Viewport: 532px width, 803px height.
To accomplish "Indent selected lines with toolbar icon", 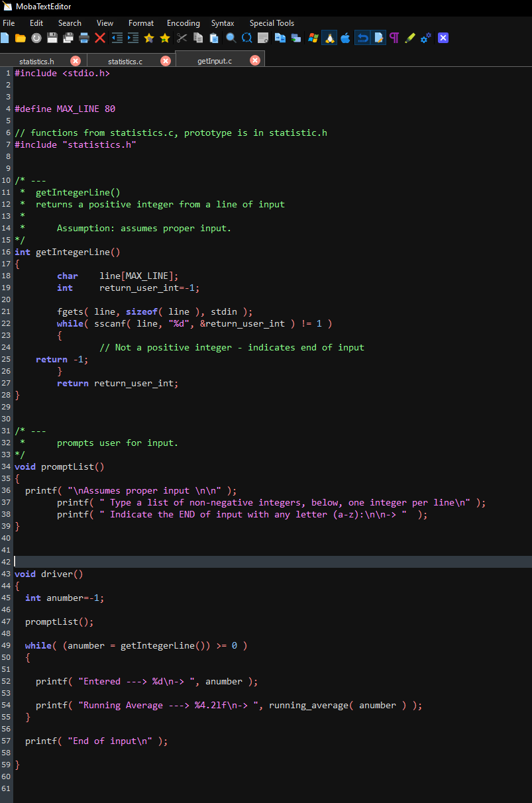I will point(133,38).
